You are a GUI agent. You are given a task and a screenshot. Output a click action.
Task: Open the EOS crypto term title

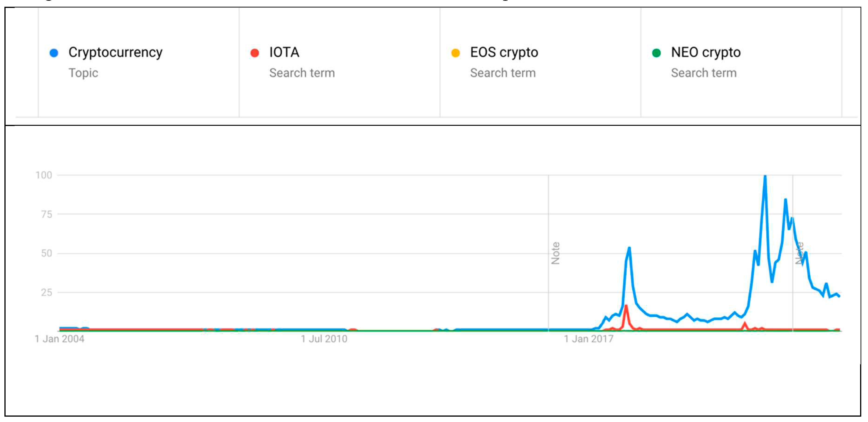pyautogui.click(x=504, y=52)
